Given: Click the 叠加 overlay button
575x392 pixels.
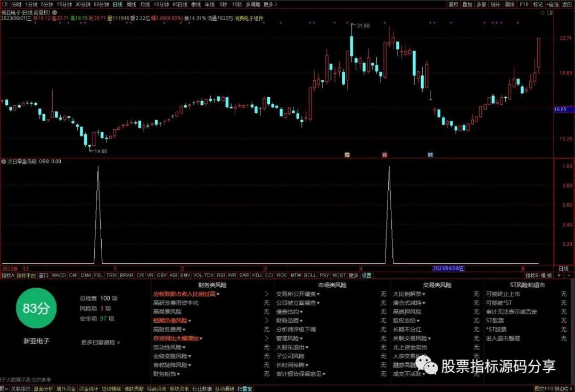Looking at the screenshot, I should point(467,4).
